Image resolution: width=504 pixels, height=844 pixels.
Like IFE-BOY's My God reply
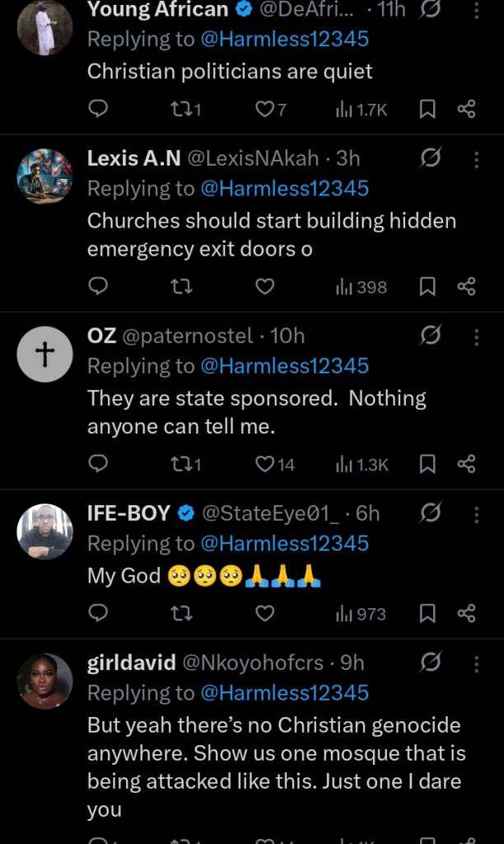[x=264, y=613]
